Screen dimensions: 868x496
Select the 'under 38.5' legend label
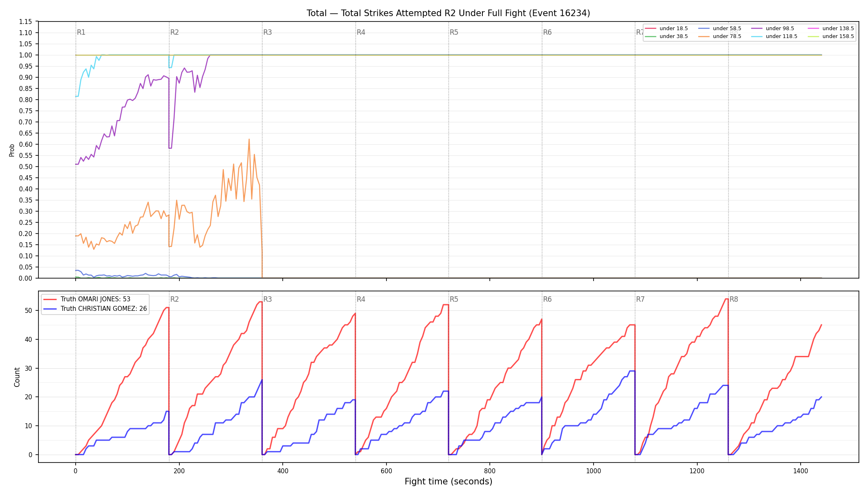coord(674,36)
